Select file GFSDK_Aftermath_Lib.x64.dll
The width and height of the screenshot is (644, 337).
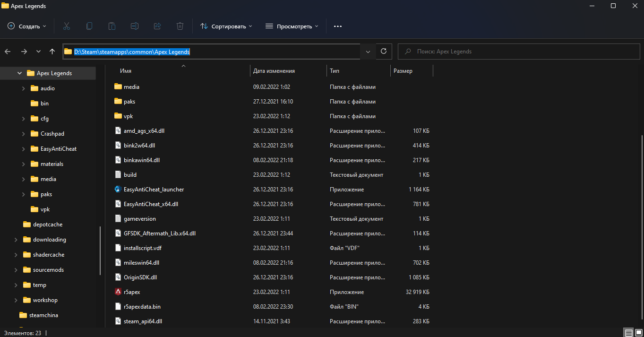click(159, 233)
